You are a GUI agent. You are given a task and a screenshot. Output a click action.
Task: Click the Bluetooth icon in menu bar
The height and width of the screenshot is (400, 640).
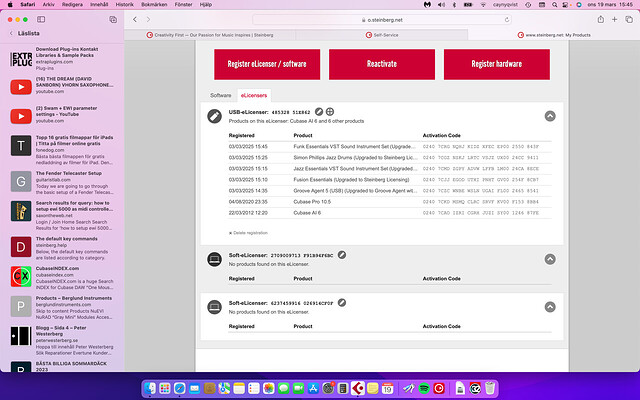(x=454, y=4)
